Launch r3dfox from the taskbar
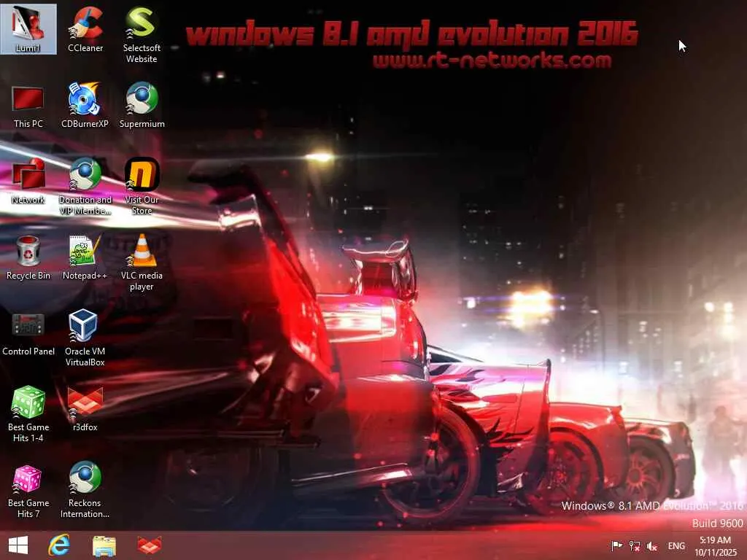The height and width of the screenshot is (560, 747). pos(149,545)
